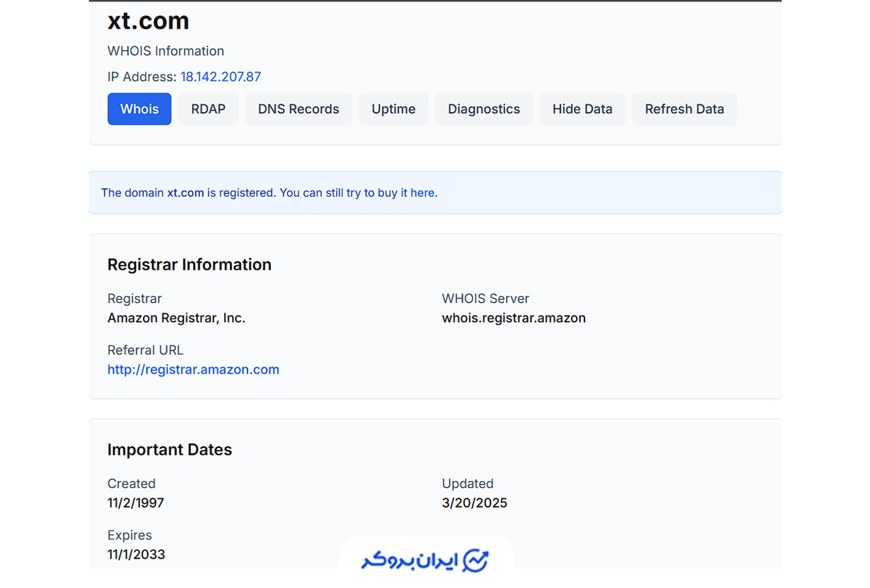Select the Whois tab
Screen dimensions: 870x588
pos(139,109)
